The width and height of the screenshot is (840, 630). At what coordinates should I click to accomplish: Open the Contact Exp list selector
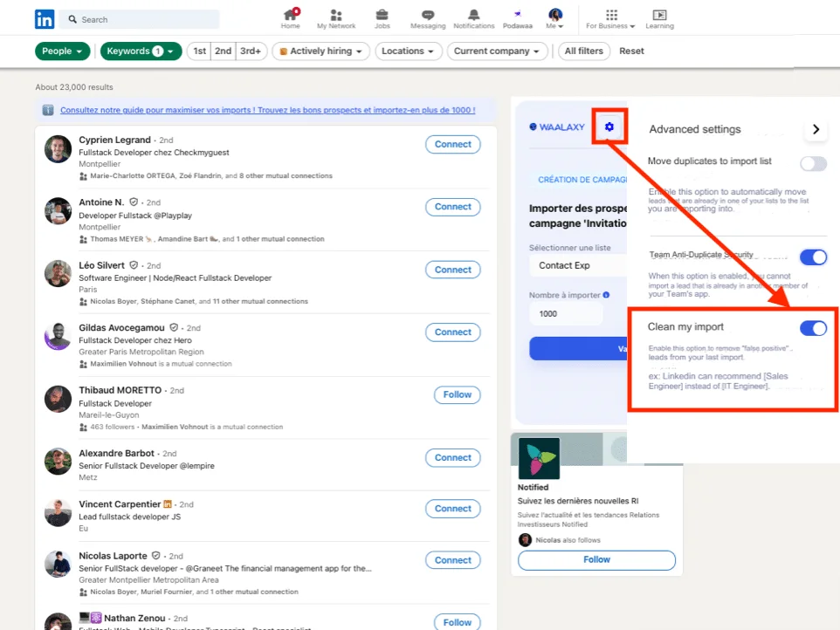[579, 265]
